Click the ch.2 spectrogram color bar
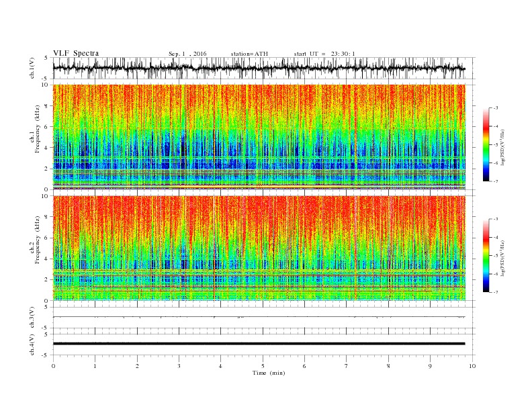 [x=486, y=256]
